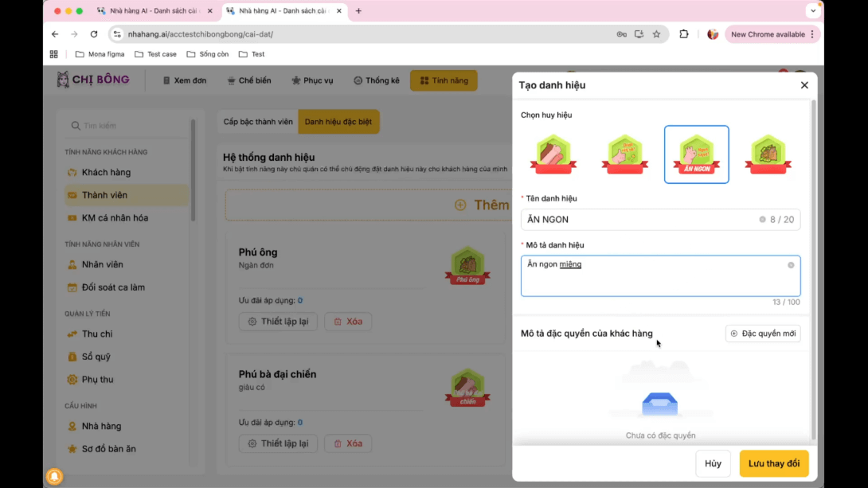Switch to Cấp bậc thành viên tab
The width and height of the screenshot is (868, 488).
[x=258, y=122]
